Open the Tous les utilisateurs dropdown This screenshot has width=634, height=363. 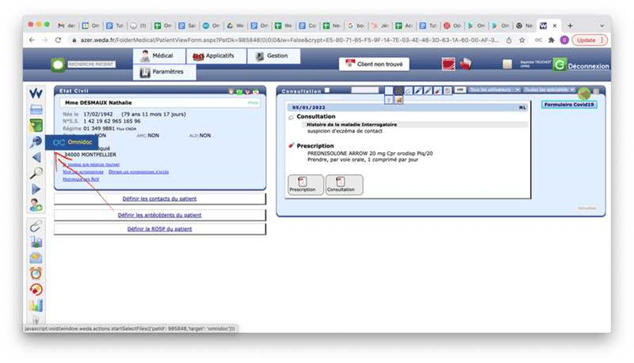(494, 90)
